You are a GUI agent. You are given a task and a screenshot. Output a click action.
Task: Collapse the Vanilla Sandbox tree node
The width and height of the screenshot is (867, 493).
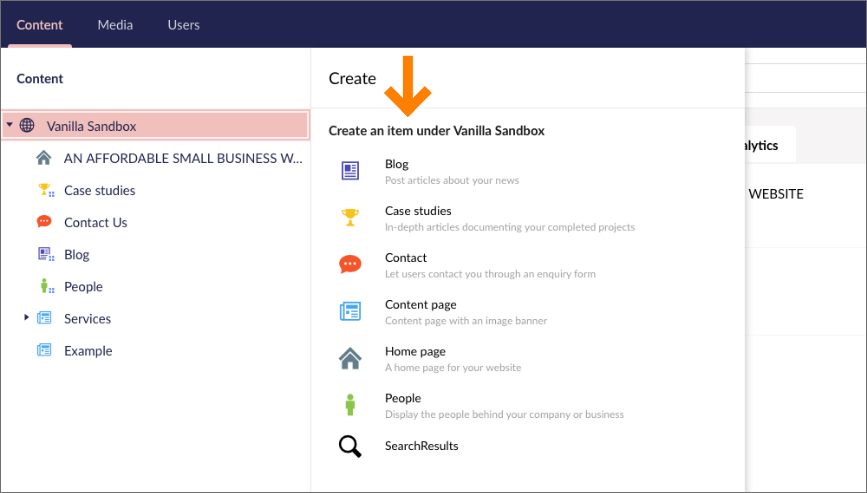coord(9,126)
